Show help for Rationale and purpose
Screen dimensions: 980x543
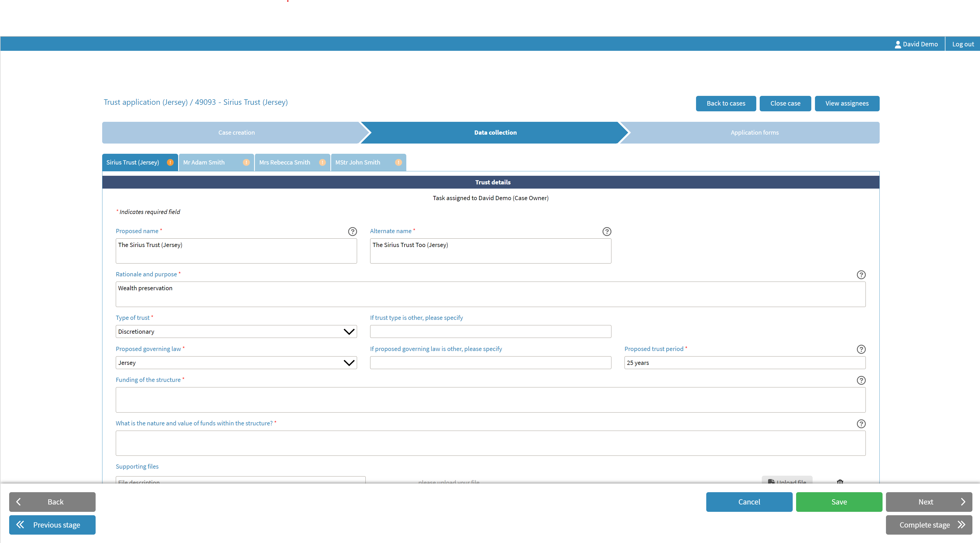tap(861, 275)
